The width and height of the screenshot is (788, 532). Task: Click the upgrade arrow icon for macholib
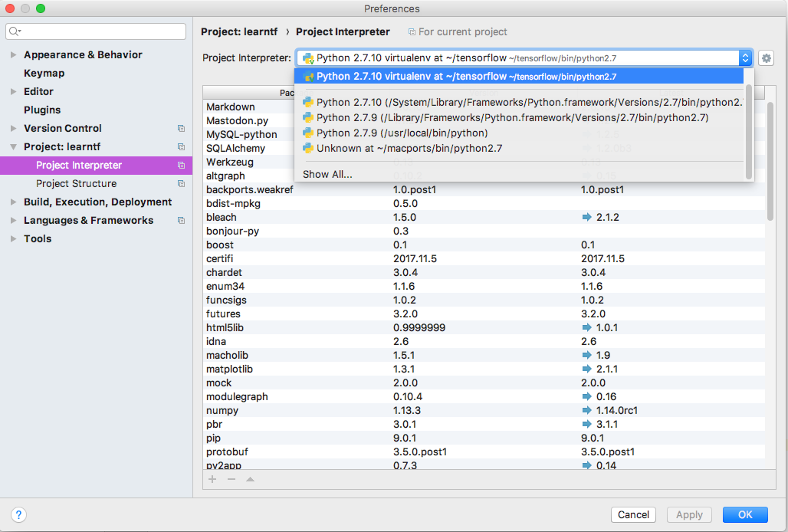point(586,355)
